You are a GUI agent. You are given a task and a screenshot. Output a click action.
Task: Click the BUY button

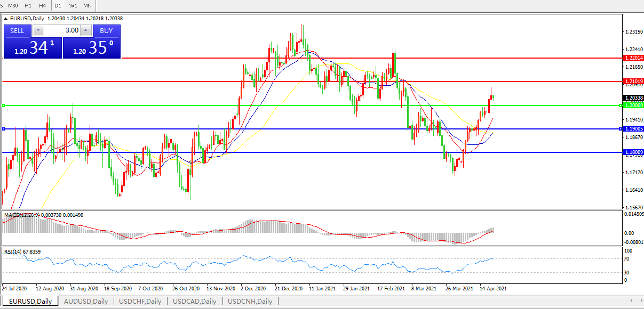coord(106,30)
